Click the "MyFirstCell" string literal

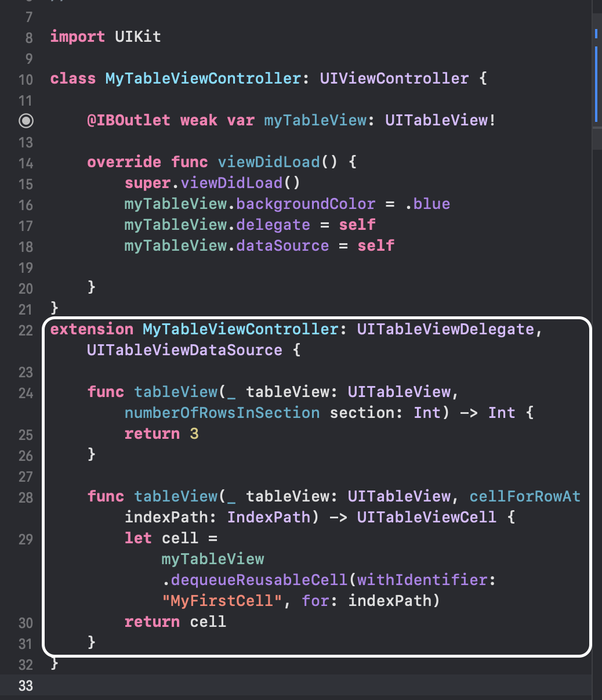222,601
